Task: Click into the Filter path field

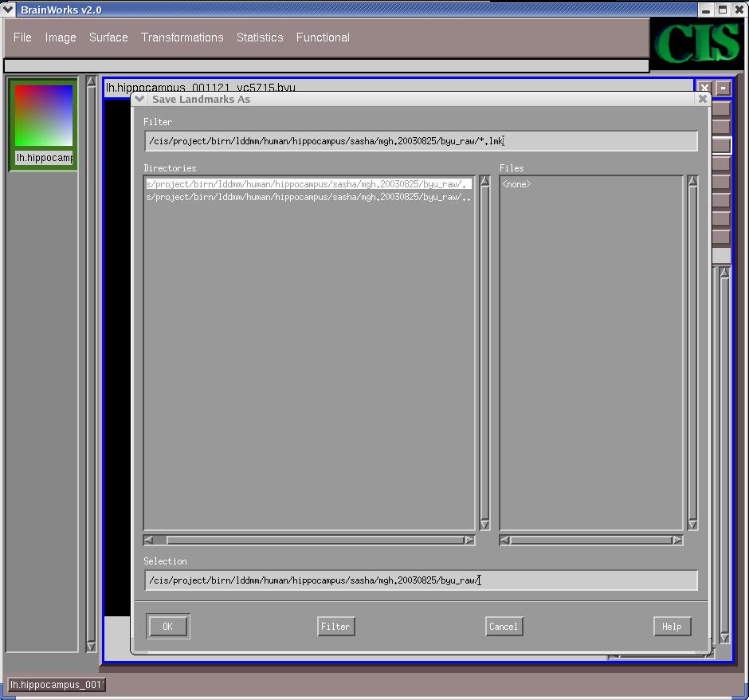Action: (421, 141)
